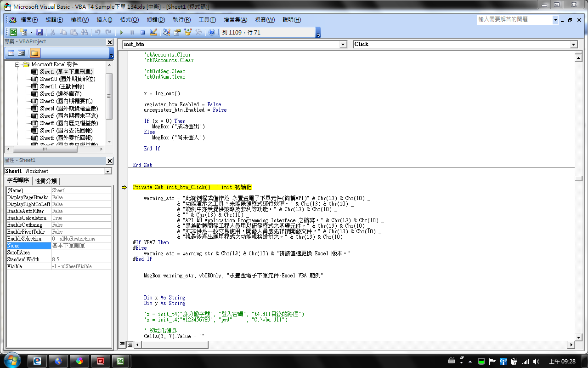The width and height of the screenshot is (588, 368).
Task: Reset execution with the stop square icon
Action: point(142,32)
